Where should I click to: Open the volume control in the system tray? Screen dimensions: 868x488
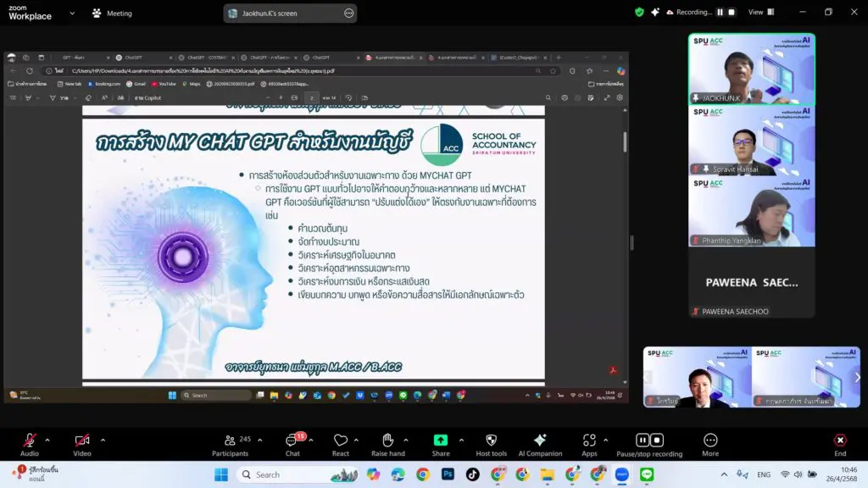click(798, 474)
